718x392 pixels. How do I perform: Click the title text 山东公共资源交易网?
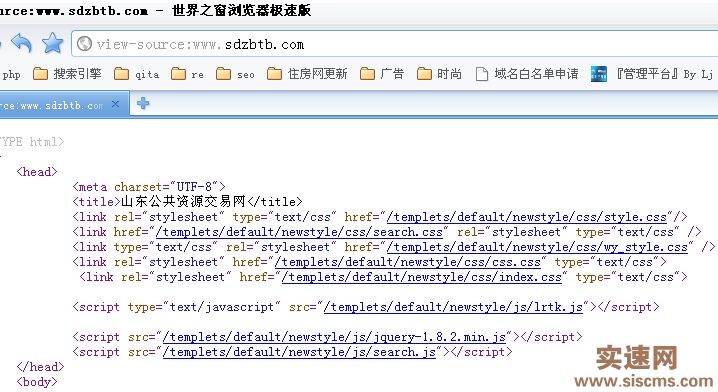click(183, 201)
